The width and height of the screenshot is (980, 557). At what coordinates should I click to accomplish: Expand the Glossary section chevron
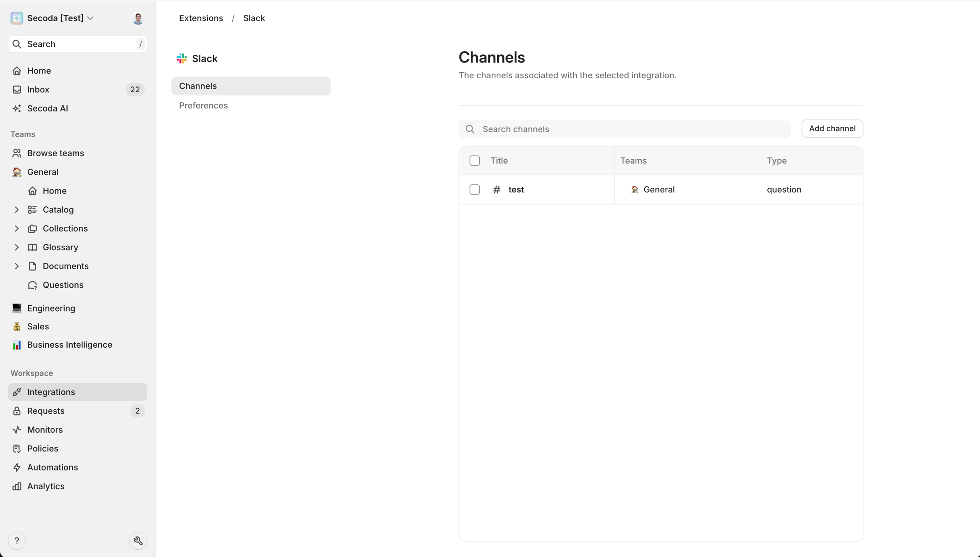[x=17, y=247]
